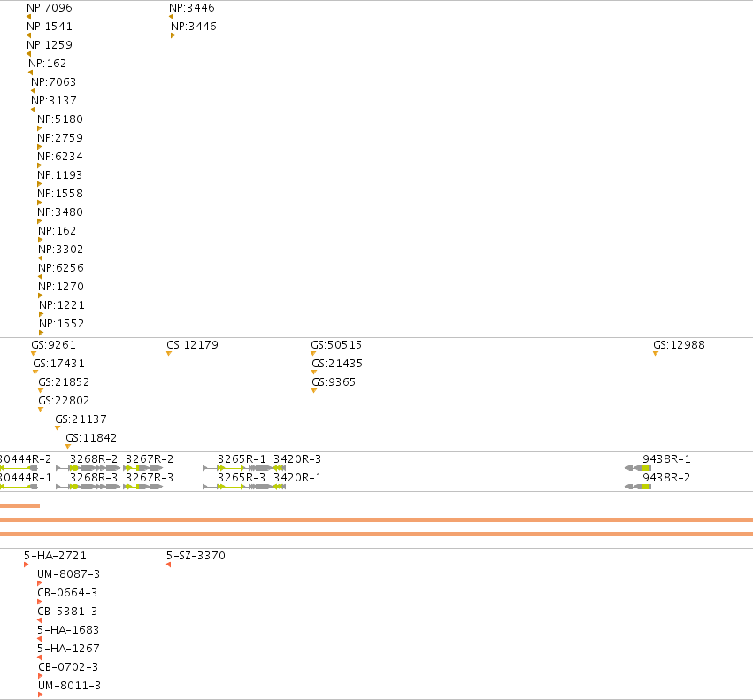The height and width of the screenshot is (700, 753).
Task: Click the arrow marker below NP:1552
Action: (x=42, y=333)
